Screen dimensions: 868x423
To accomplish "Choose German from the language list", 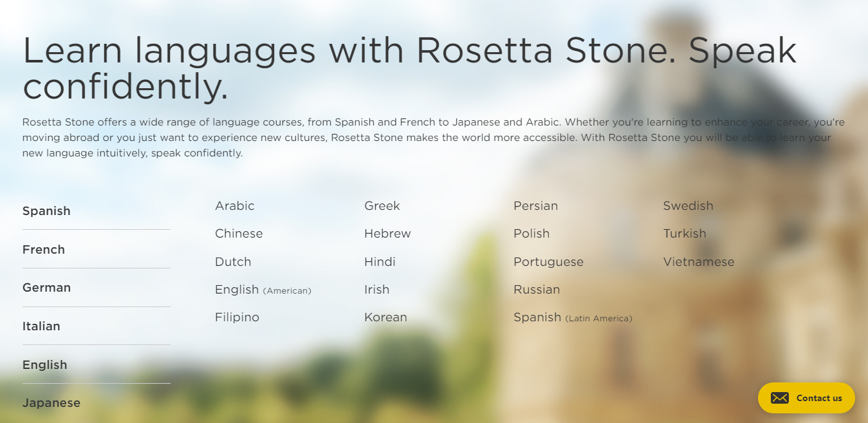I will click(46, 288).
